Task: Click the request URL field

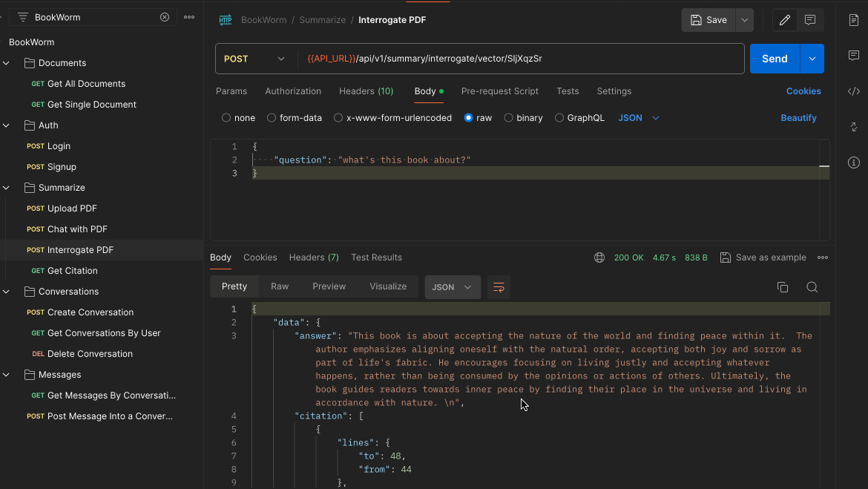Action: click(x=521, y=59)
